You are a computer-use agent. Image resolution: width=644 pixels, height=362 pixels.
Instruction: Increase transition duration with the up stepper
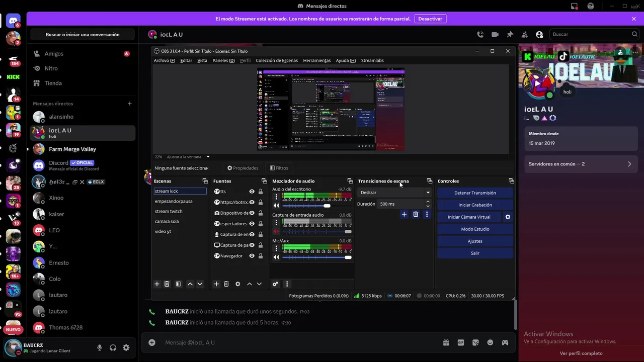(x=428, y=202)
